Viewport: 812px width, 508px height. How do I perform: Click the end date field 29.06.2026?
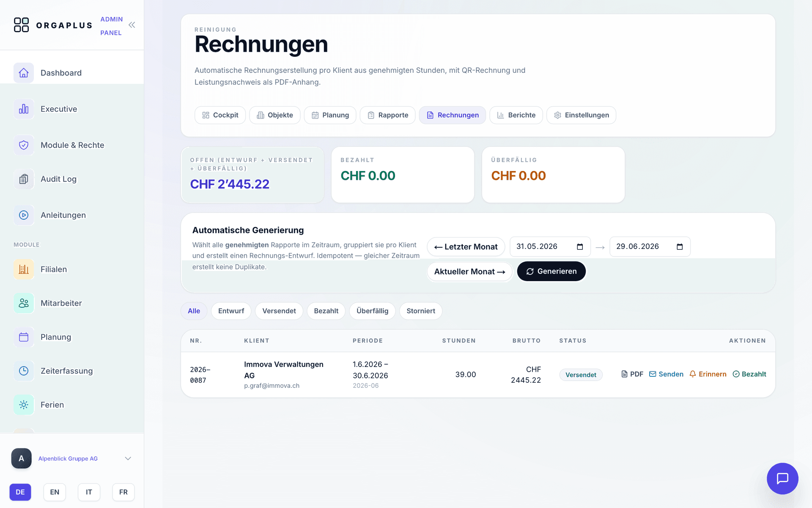[650, 247]
